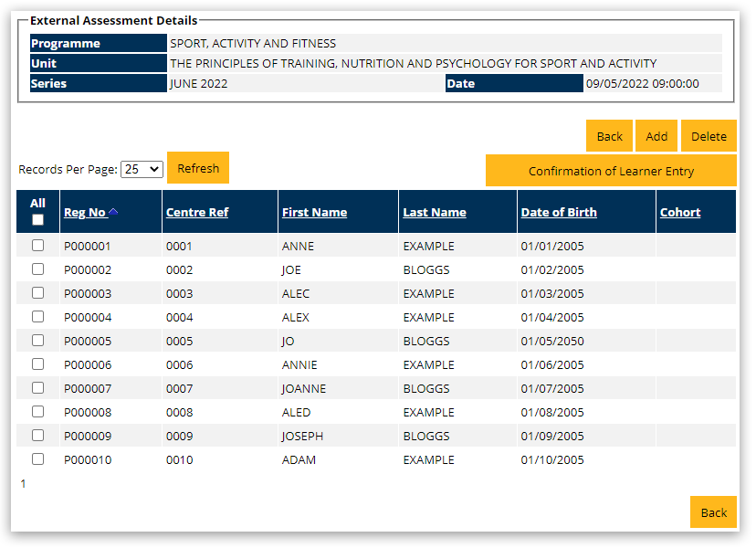Check the checkbox for learner P000001

pos(37,245)
